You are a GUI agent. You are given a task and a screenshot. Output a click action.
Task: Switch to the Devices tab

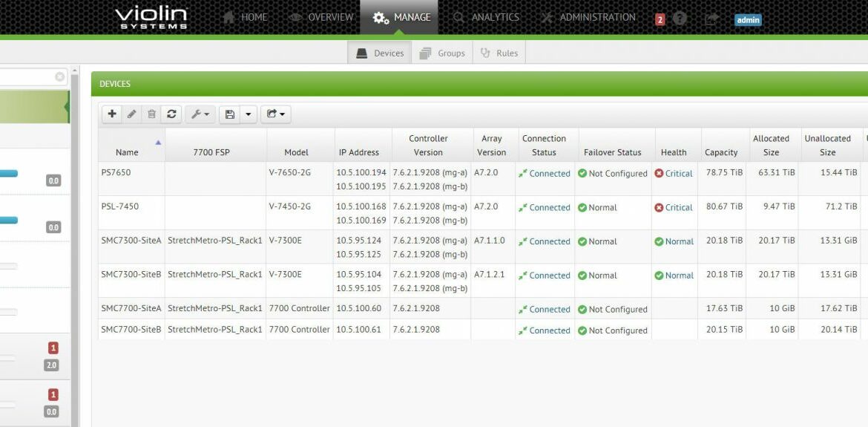click(x=380, y=53)
